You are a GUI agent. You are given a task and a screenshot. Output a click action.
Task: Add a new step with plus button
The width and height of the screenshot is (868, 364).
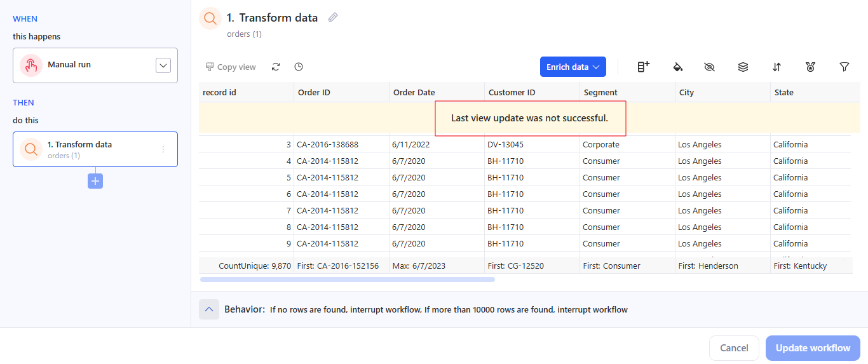(x=95, y=181)
